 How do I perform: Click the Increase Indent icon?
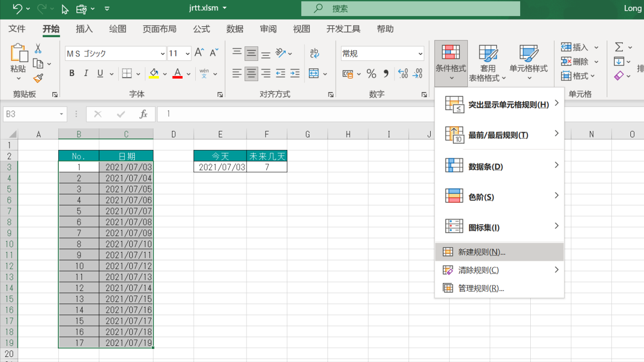click(x=295, y=74)
